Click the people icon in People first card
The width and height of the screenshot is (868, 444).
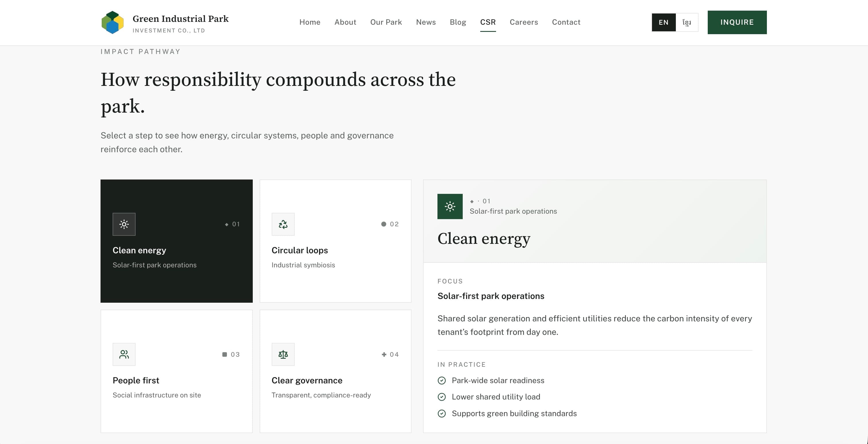124,354
